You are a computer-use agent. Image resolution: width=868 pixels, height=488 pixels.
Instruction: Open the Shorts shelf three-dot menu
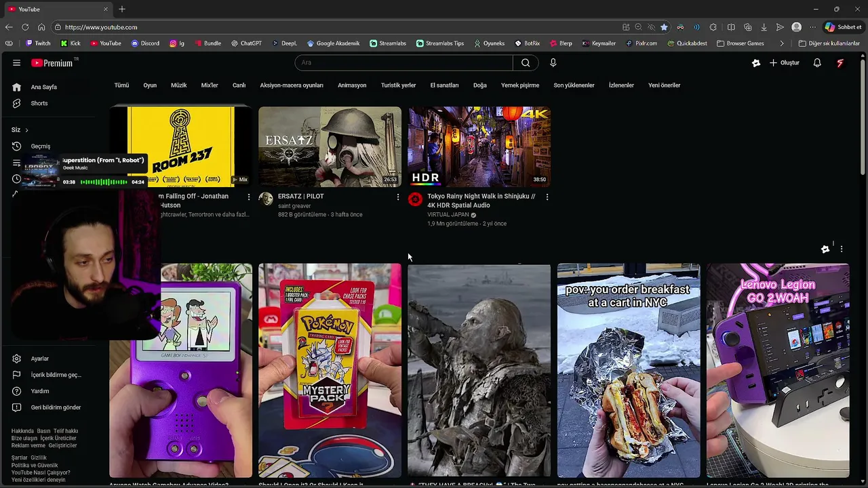tap(842, 249)
